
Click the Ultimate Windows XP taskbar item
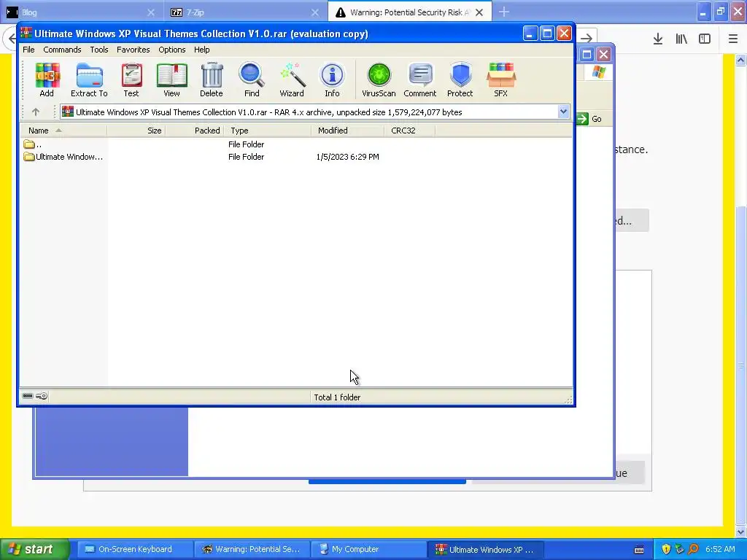click(485, 549)
